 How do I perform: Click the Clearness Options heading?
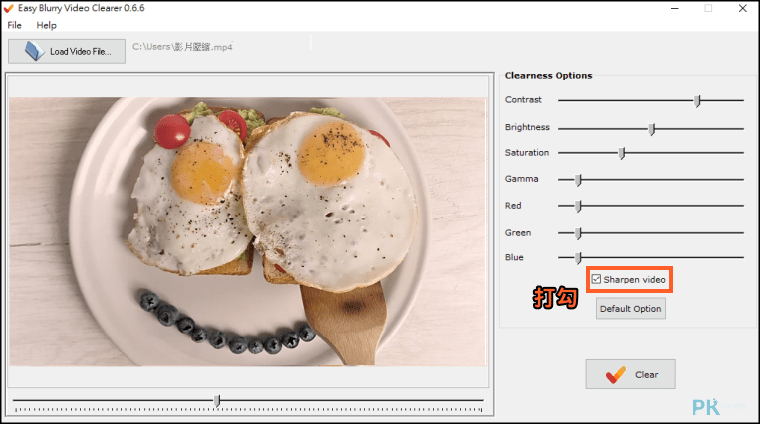coord(548,76)
